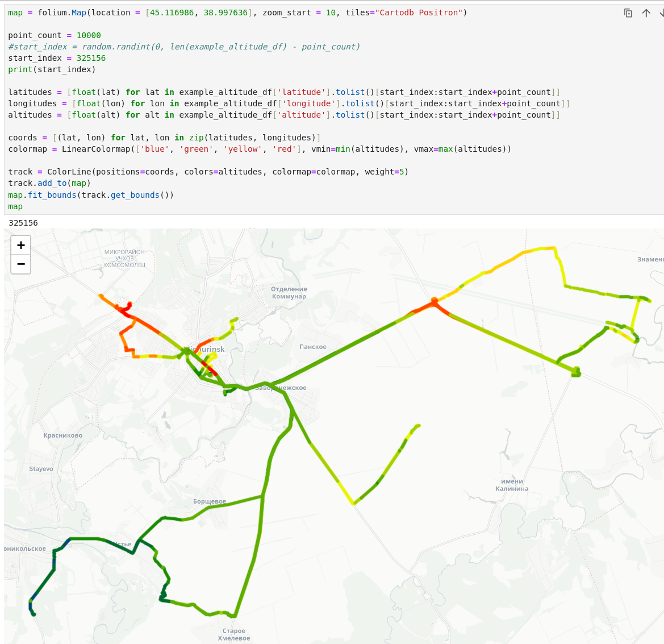Click the 'track.add_to(map)' line

[x=49, y=184]
